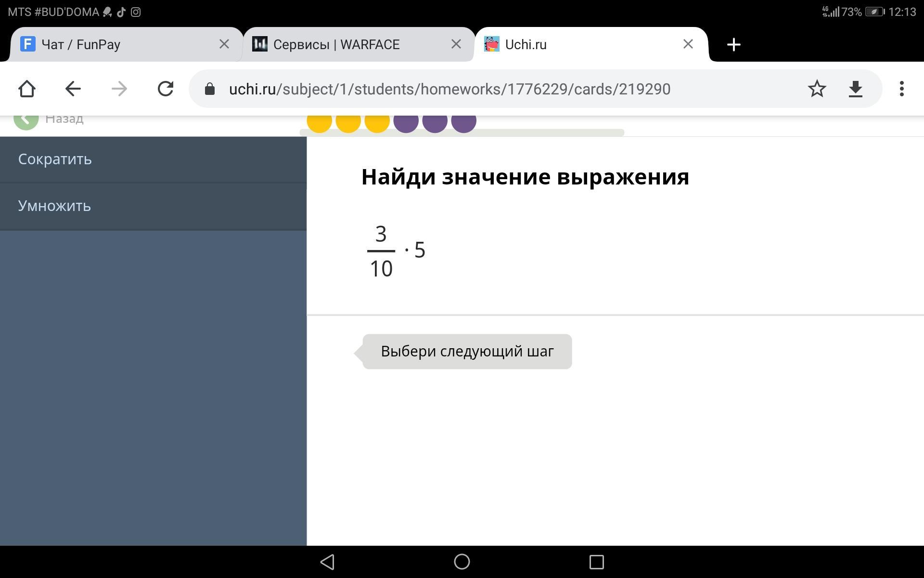Open new tab with plus icon
Image resolution: width=924 pixels, height=578 pixels.
(733, 45)
